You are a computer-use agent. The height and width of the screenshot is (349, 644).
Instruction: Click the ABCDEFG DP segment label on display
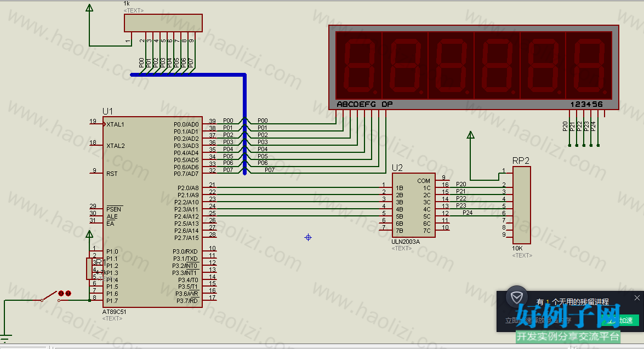click(x=364, y=104)
